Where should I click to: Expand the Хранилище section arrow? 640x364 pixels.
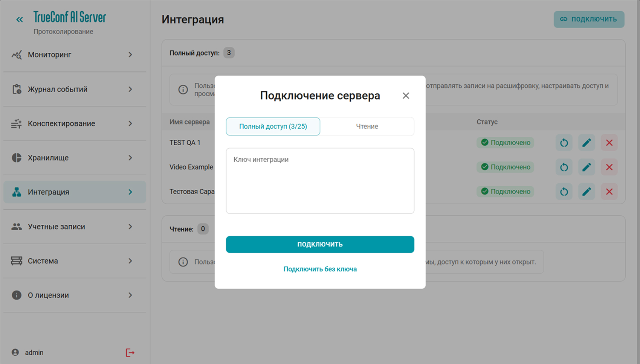point(130,158)
